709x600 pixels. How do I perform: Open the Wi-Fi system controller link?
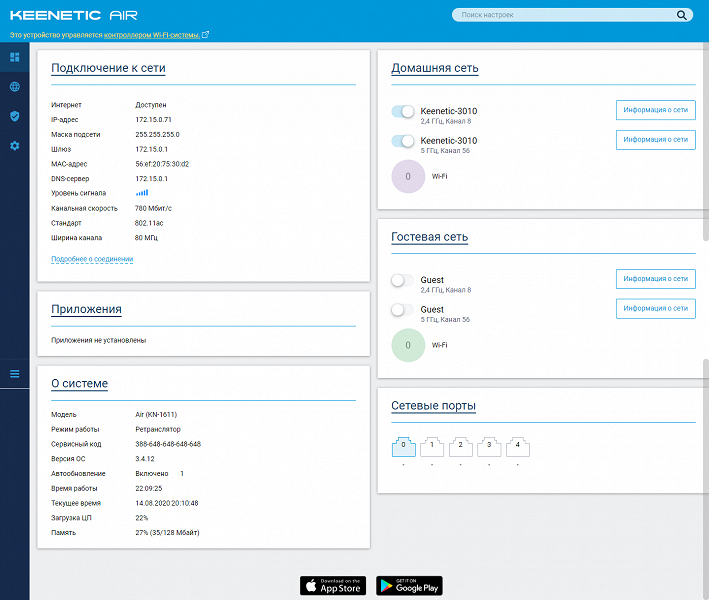click(x=152, y=35)
